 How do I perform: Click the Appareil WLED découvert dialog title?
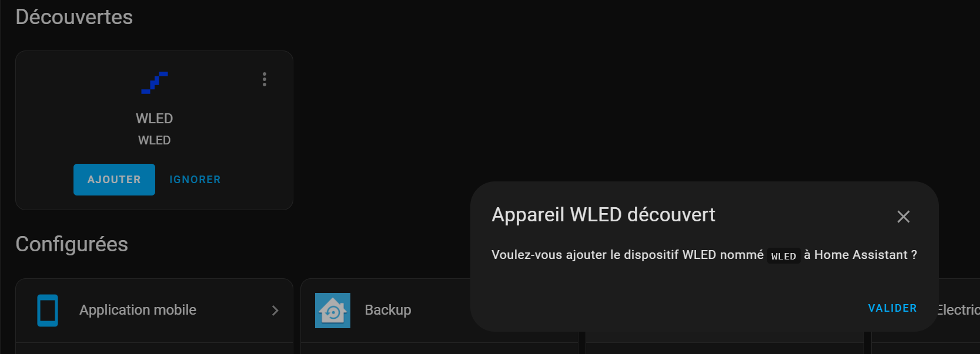(x=603, y=215)
